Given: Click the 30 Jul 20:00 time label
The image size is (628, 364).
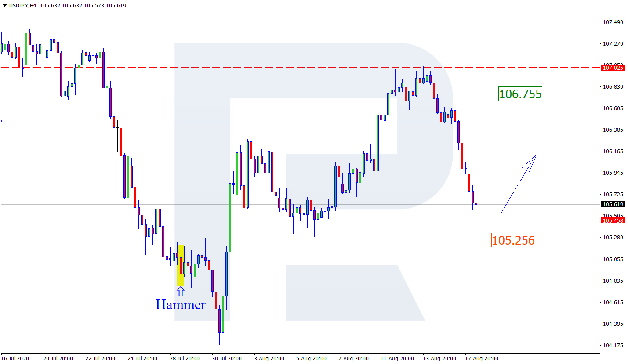Looking at the screenshot, I should tap(227, 359).
